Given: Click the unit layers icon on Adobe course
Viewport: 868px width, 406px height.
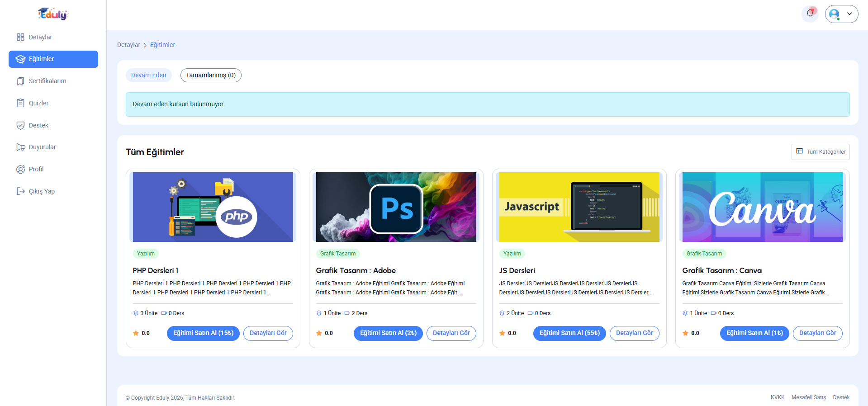Looking at the screenshot, I should 319,313.
